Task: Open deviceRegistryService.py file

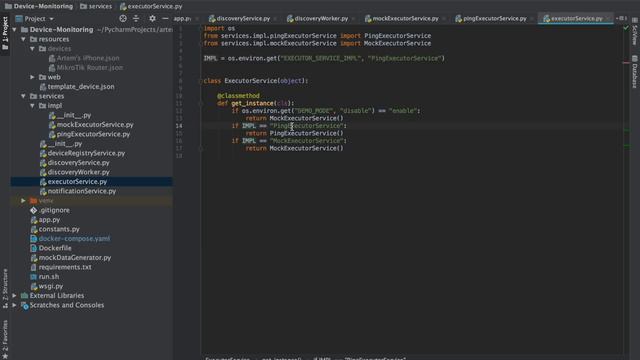Action: 82,153
